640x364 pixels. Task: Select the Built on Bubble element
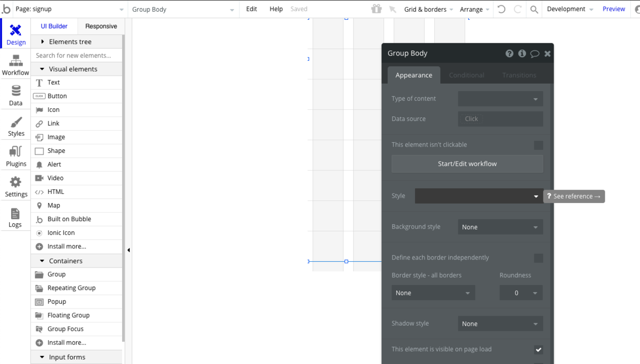(77, 219)
